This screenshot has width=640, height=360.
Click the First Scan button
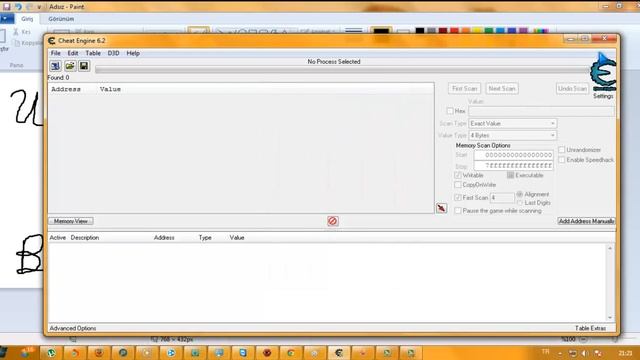tap(464, 89)
